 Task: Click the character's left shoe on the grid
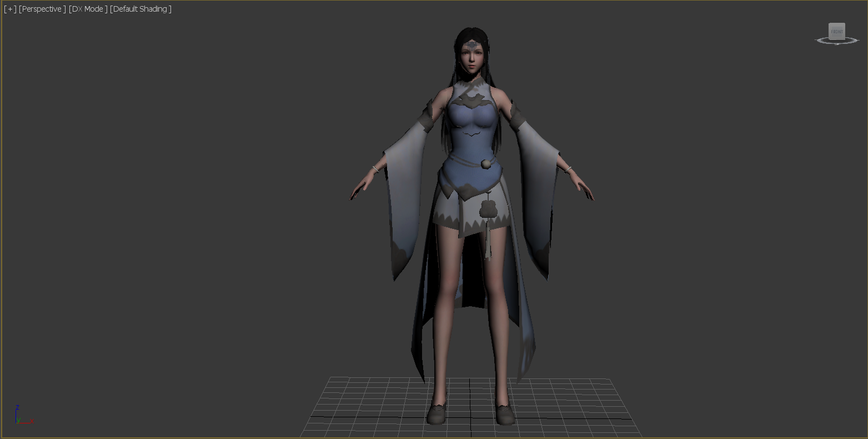[504, 414]
